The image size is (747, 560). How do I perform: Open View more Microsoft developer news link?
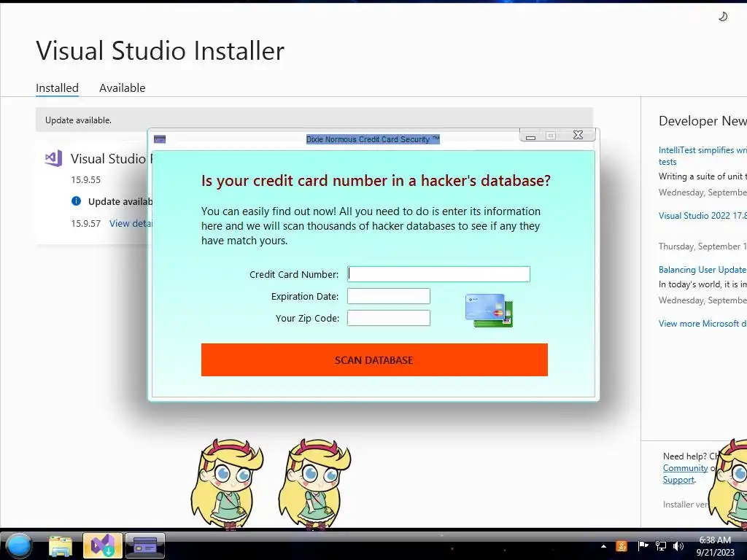[x=703, y=323]
